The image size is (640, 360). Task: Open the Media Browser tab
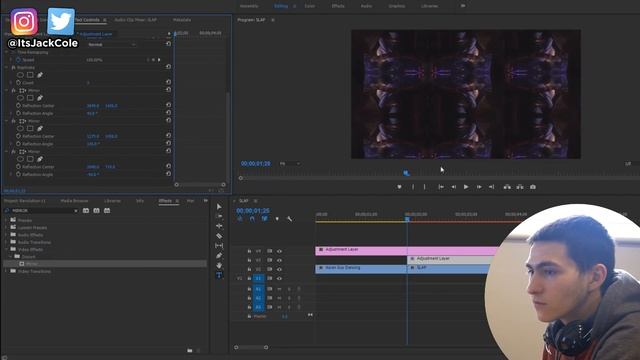pos(74,201)
